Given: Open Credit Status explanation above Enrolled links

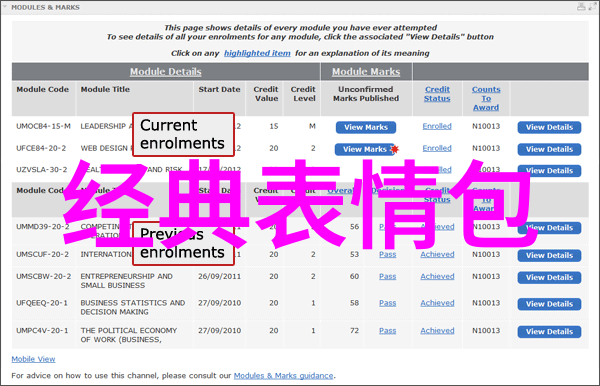Looking at the screenshot, I should click(437, 94).
